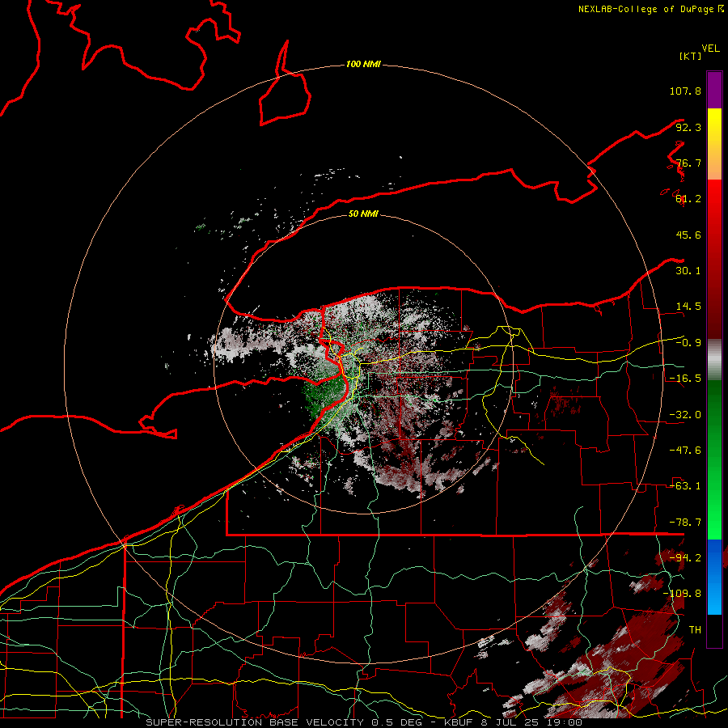Click the -78.7 value on velocity scale

tap(685, 523)
